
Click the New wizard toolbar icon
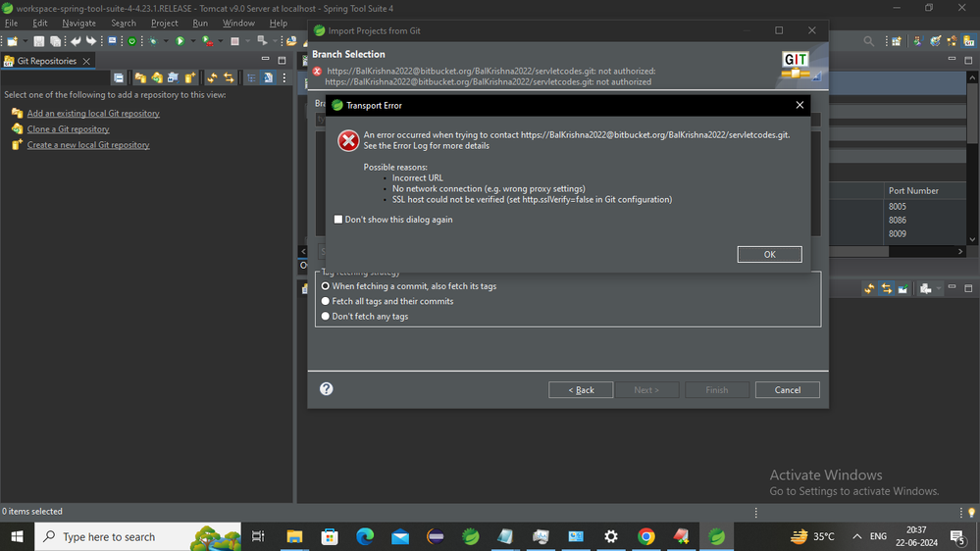click(x=13, y=41)
